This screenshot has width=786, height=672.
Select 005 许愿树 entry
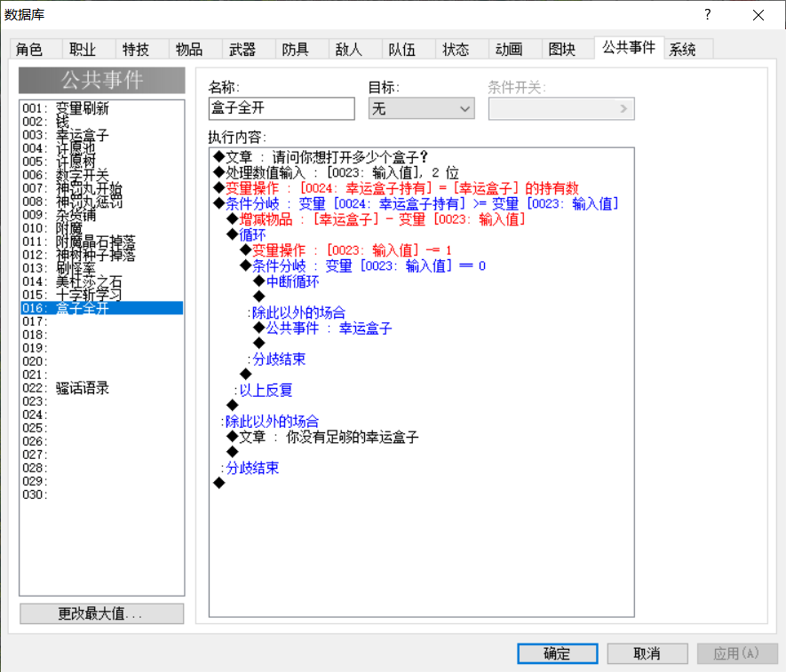tap(102, 162)
